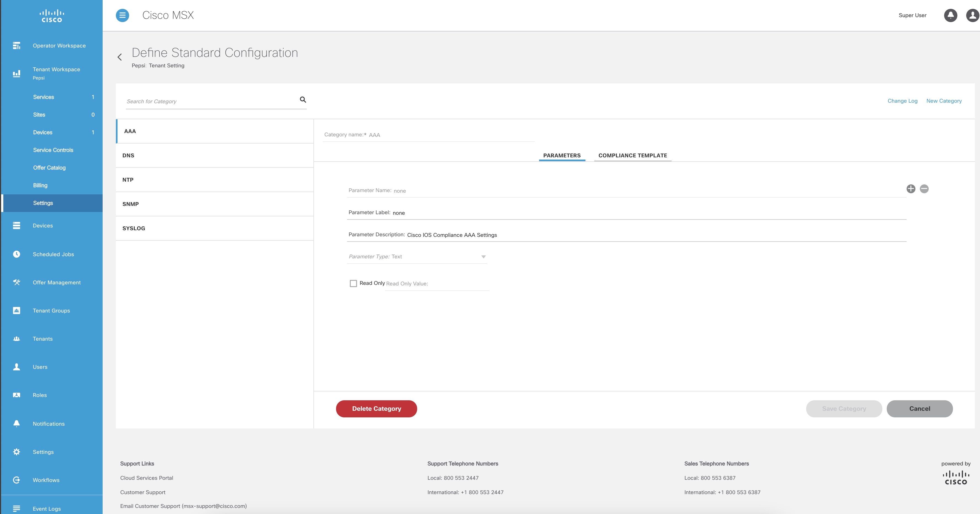The width and height of the screenshot is (980, 514).
Task: Click the Tenant Groups icon
Action: (16, 311)
